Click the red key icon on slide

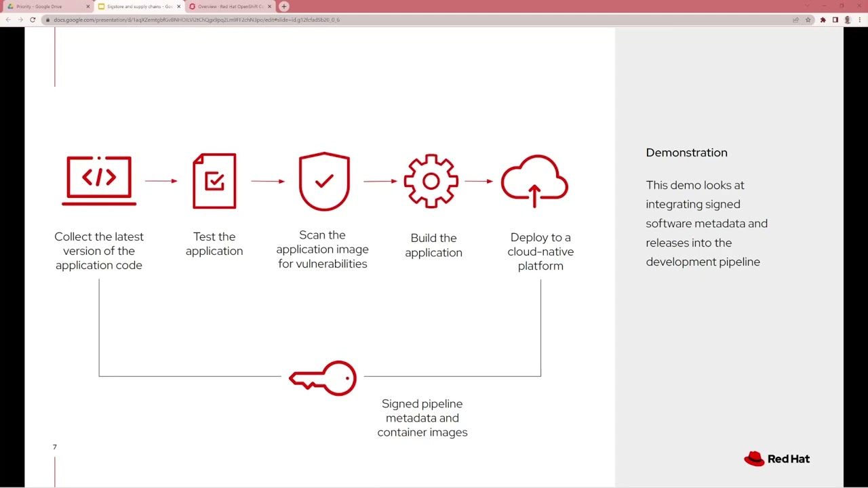(323, 378)
